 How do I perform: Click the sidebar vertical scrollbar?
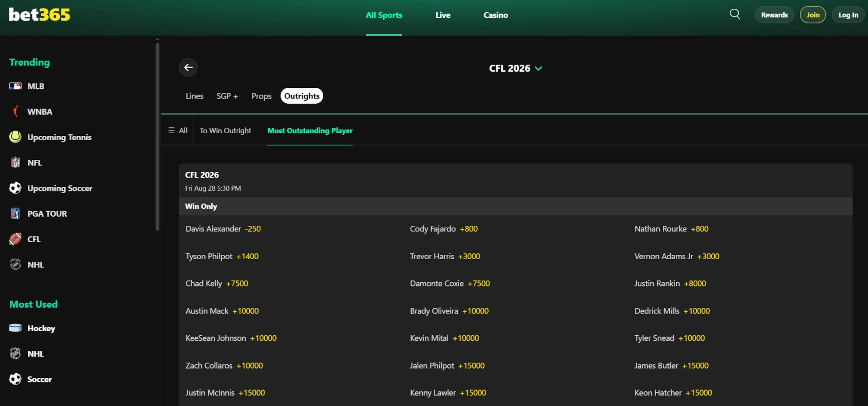coord(157,136)
